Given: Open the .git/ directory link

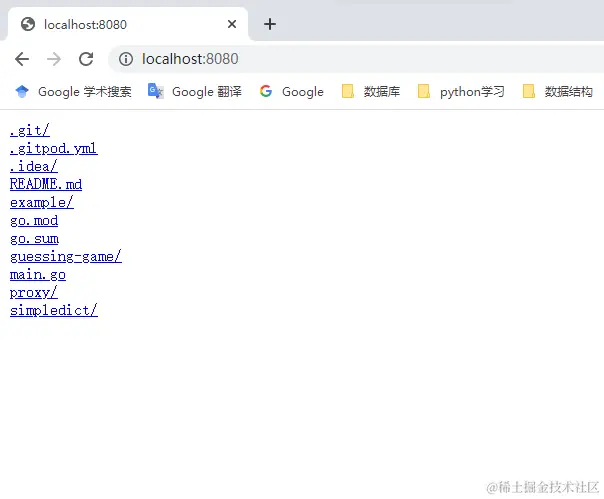Looking at the screenshot, I should click(x=30, y=130).
